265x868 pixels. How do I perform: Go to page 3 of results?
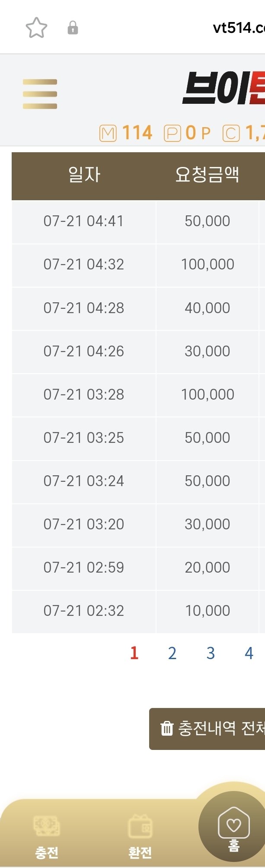tap(211, 653)
